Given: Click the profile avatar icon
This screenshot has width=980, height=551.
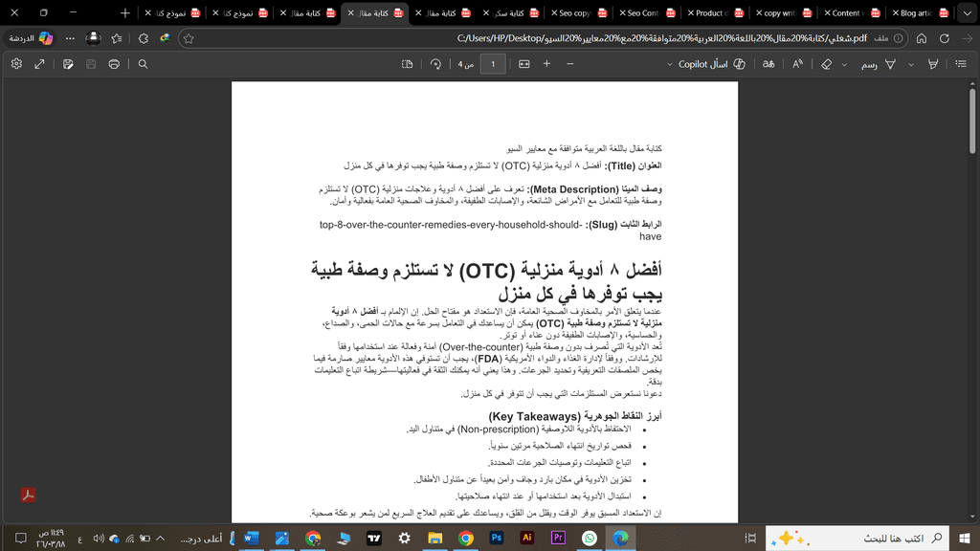Looking at the screenshot, I should click(x=93, y=38).
